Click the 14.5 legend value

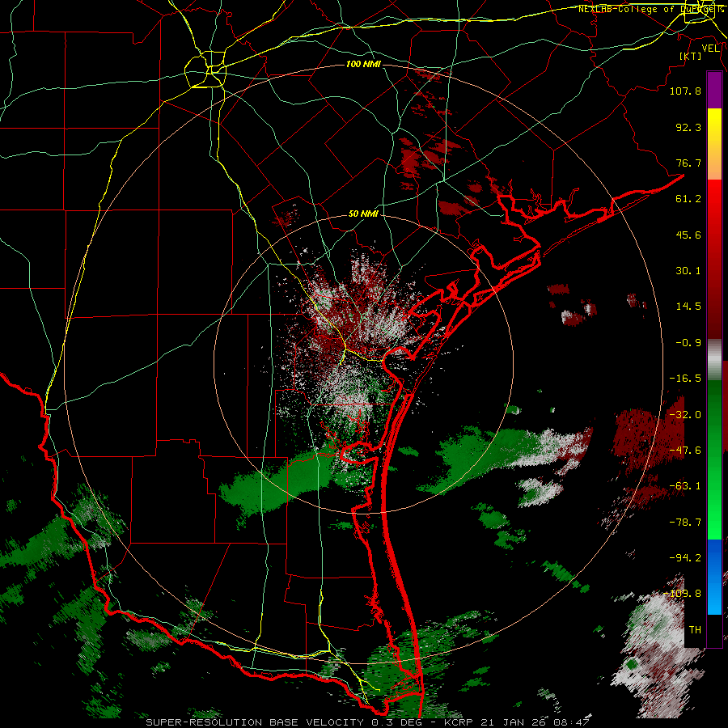tap(688, 307)
